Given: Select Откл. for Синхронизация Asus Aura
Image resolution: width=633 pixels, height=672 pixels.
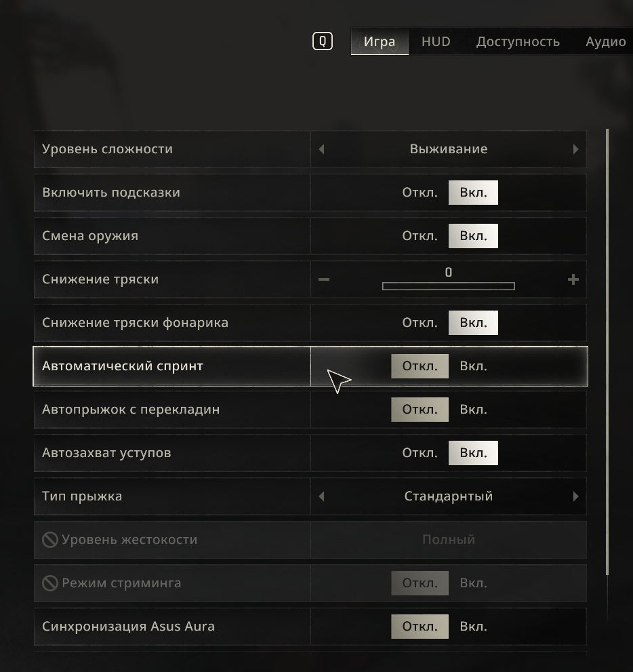Looking at the screenshot, I should [x=420, y=627].
